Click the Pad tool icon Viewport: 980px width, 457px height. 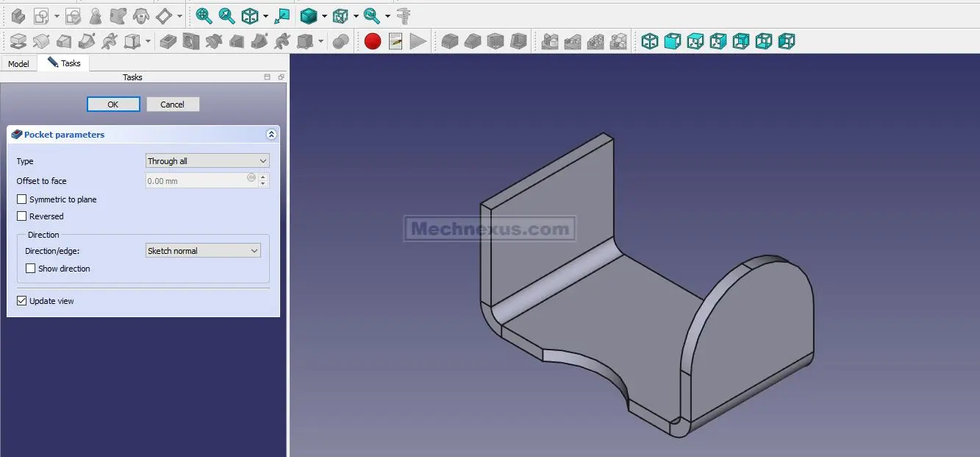[18, 41]
